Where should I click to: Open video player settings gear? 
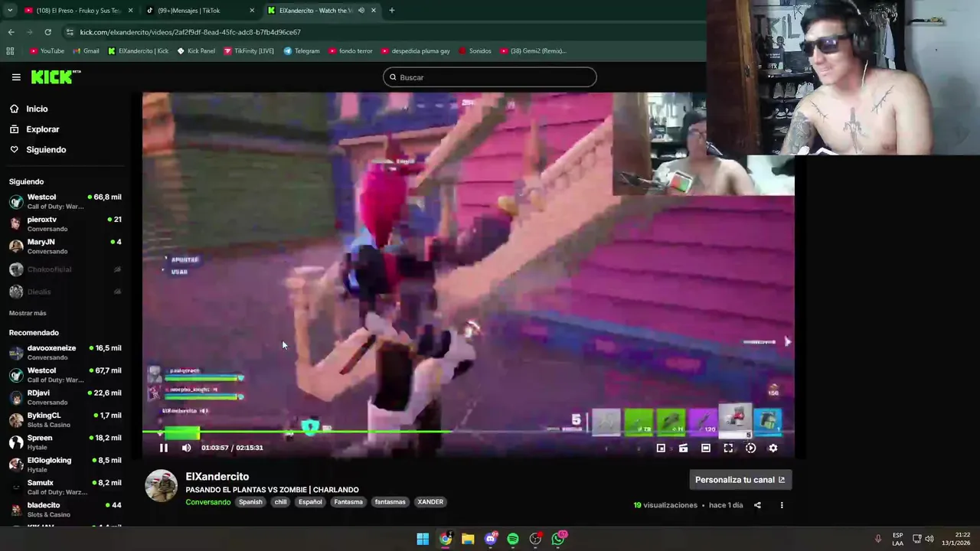pos(773,448)
